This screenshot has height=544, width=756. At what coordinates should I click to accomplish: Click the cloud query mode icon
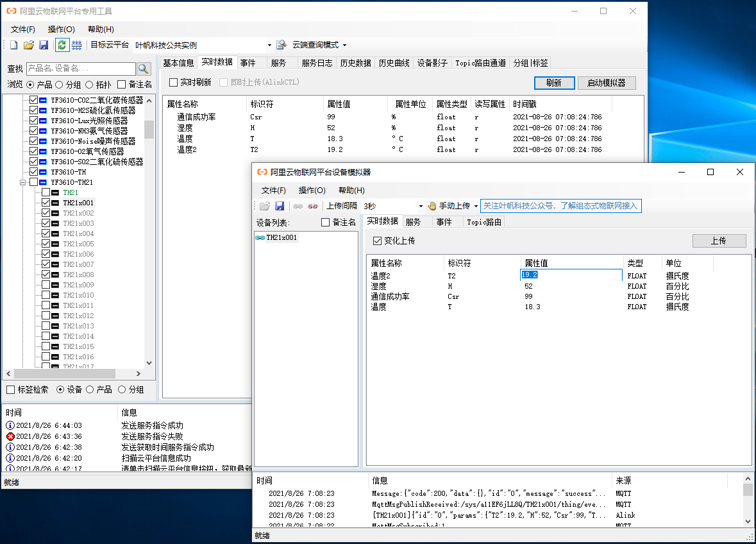pyautogui.click(x=281, y=45)
